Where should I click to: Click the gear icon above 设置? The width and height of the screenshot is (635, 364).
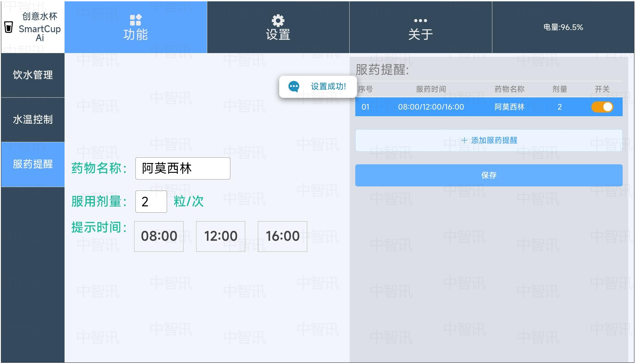[278, 21]
